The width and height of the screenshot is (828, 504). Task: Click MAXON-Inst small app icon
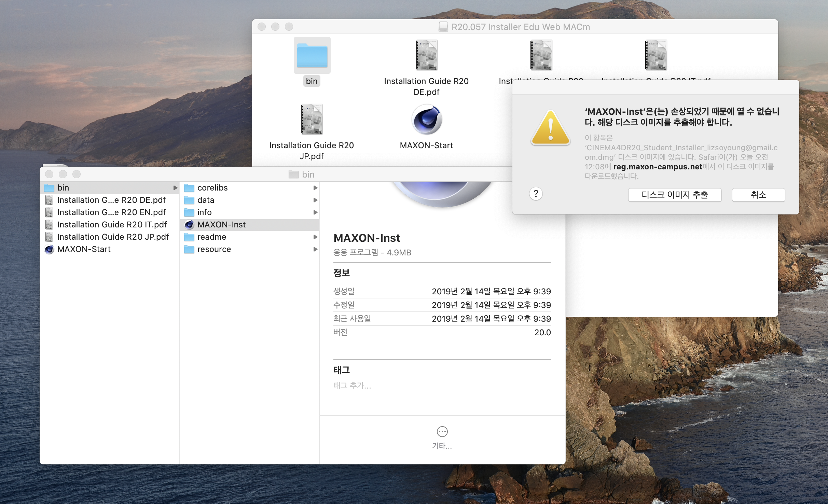[189, 225]
